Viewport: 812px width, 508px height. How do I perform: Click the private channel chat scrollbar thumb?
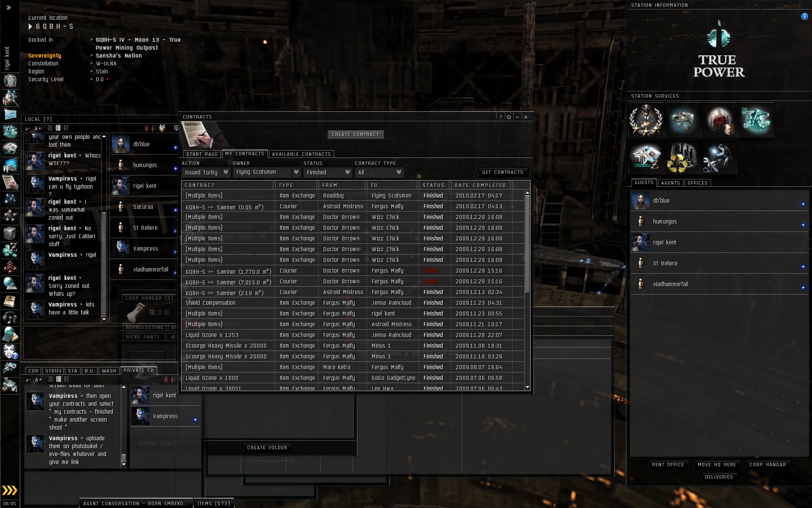point(123,459)
